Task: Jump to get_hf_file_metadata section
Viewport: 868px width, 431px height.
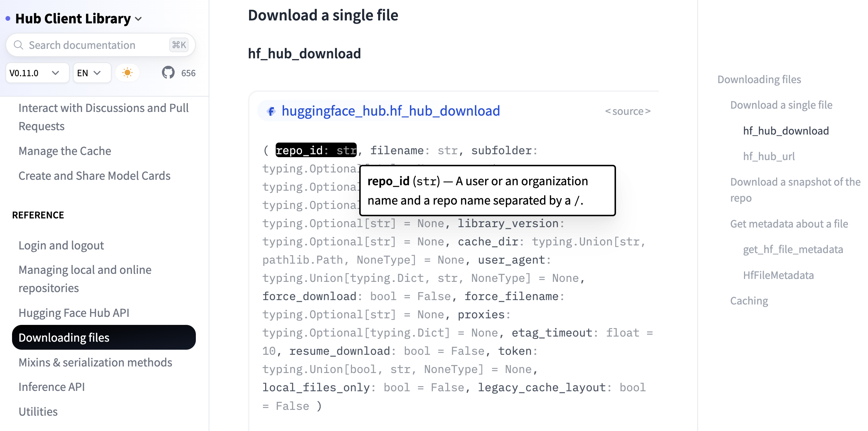Action: click(793, 249)
